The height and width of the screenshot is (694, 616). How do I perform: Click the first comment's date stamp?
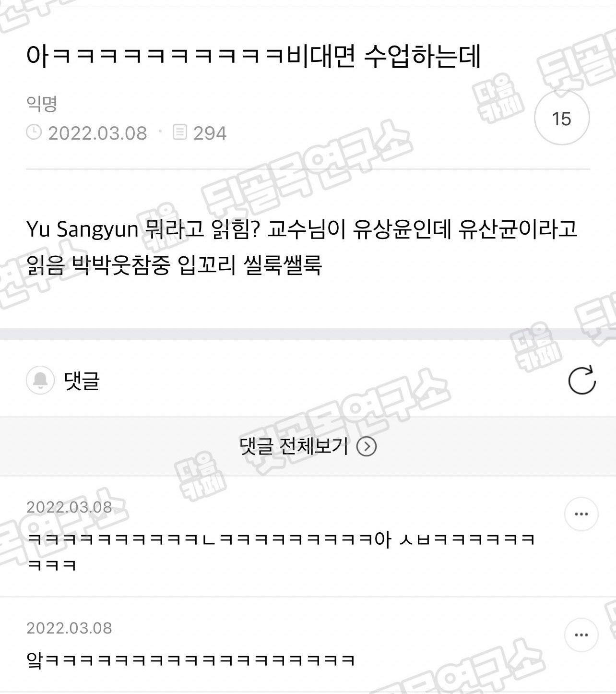coord(69,507)
